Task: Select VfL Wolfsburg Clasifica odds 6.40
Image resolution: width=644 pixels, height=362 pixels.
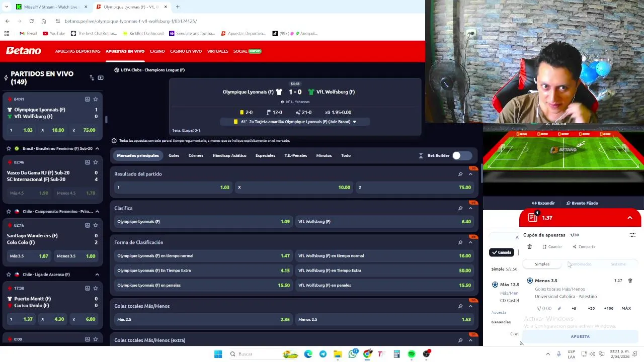Action: click(384, 221)
